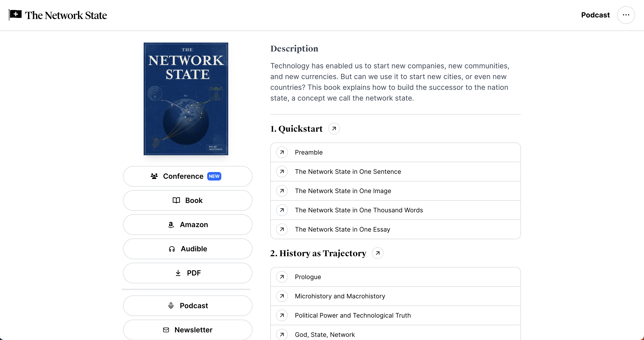The height and width of the screenshot is (340, 644).
Task: Open the Conference button marked NEW
Action: (188, 176)
